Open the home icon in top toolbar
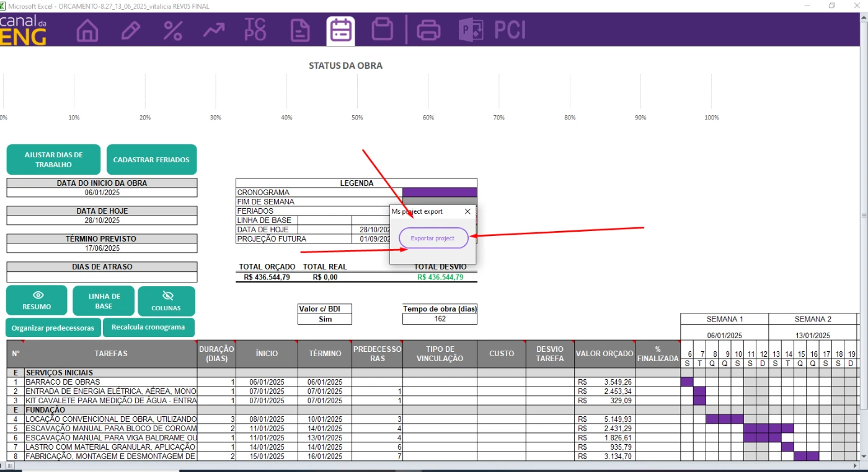Screen dimensions: 868x472 click(x=87, y=30)
